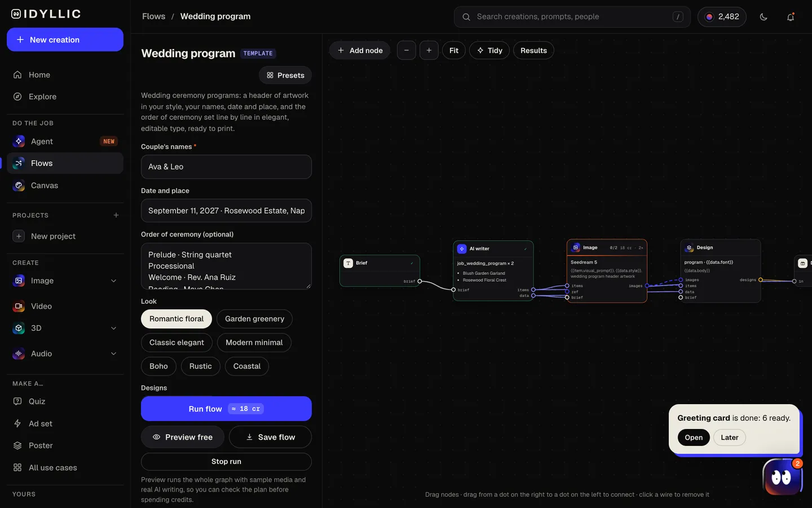Expand the Audio create menu
Screen dimensions: 812x508
pyautogui.click(x=113, y=353)
